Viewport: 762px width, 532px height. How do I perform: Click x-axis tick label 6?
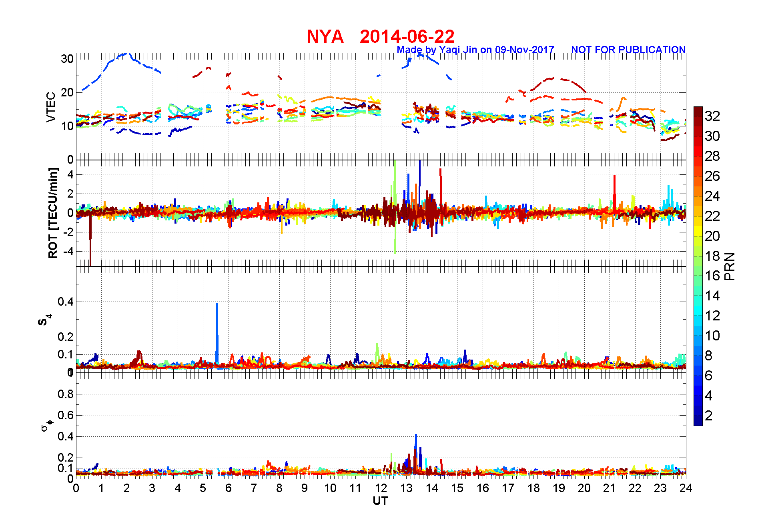click(x=229, y=488)
